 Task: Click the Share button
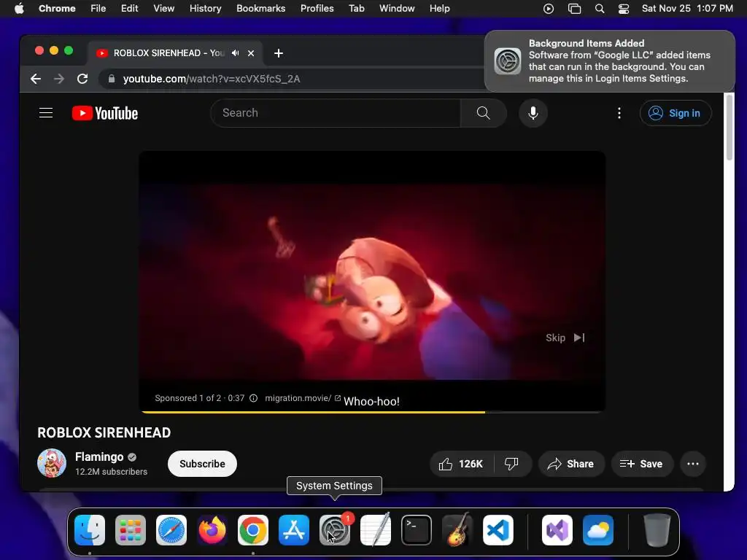(571, 464)
